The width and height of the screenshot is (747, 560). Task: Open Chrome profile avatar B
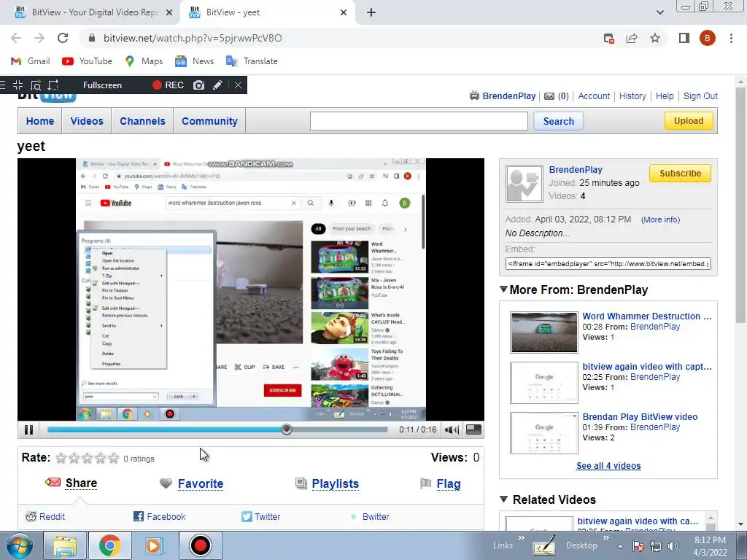708,38
